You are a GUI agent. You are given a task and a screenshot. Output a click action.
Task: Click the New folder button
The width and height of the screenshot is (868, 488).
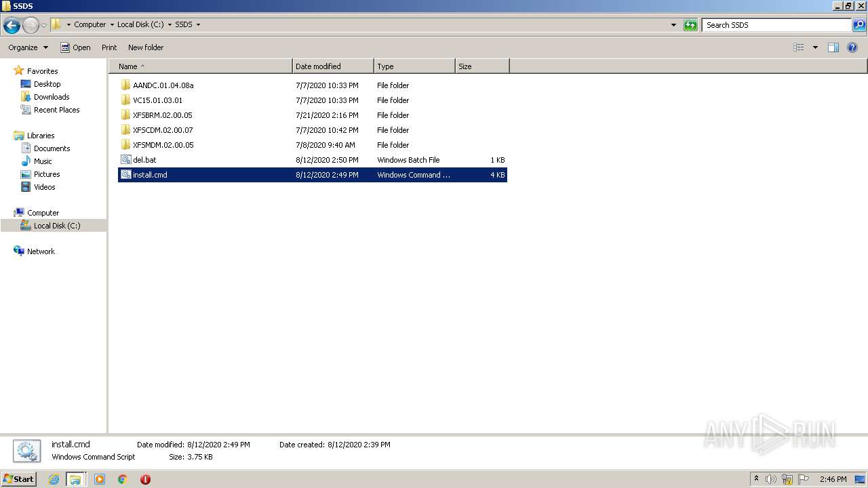tap(146, 47)
